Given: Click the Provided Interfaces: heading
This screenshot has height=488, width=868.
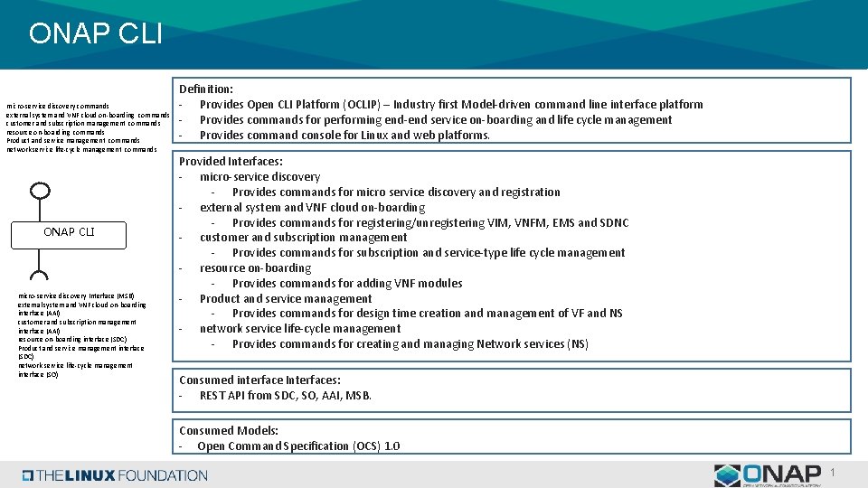Looking at the screenshot, I should pyautogui.click(x=231, y=162).
